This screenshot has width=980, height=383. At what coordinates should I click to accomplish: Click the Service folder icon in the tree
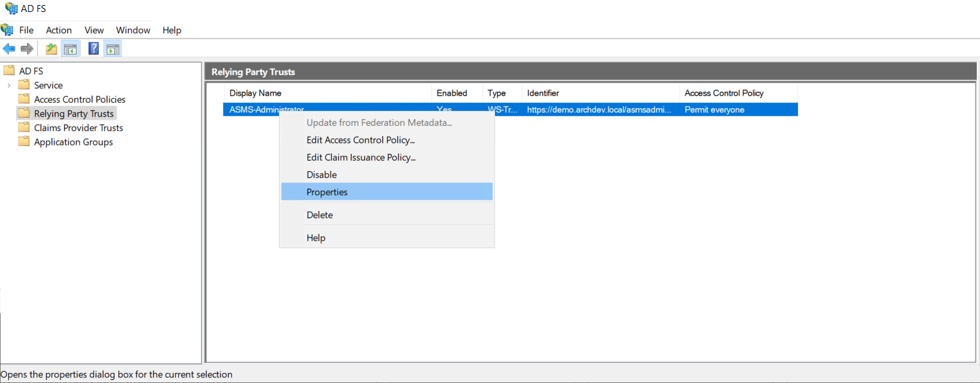click(x=24, y=85)
